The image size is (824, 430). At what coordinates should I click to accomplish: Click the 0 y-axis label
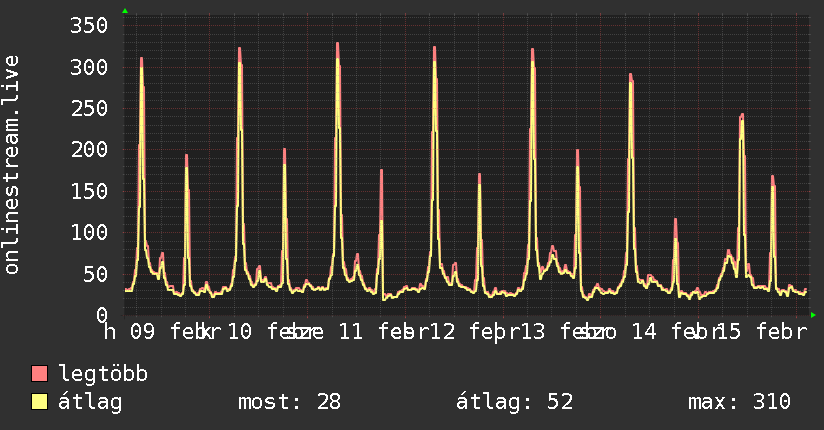[102, 315]
